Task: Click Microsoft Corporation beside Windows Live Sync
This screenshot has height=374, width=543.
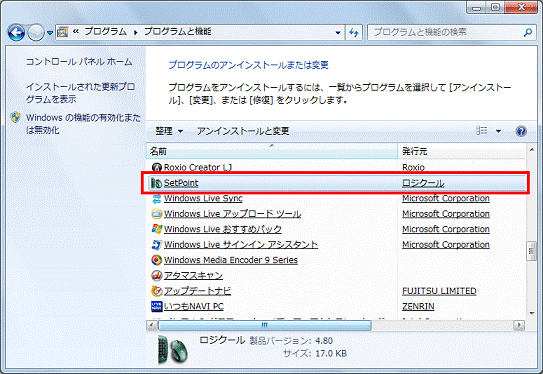Action: (446, 198)
